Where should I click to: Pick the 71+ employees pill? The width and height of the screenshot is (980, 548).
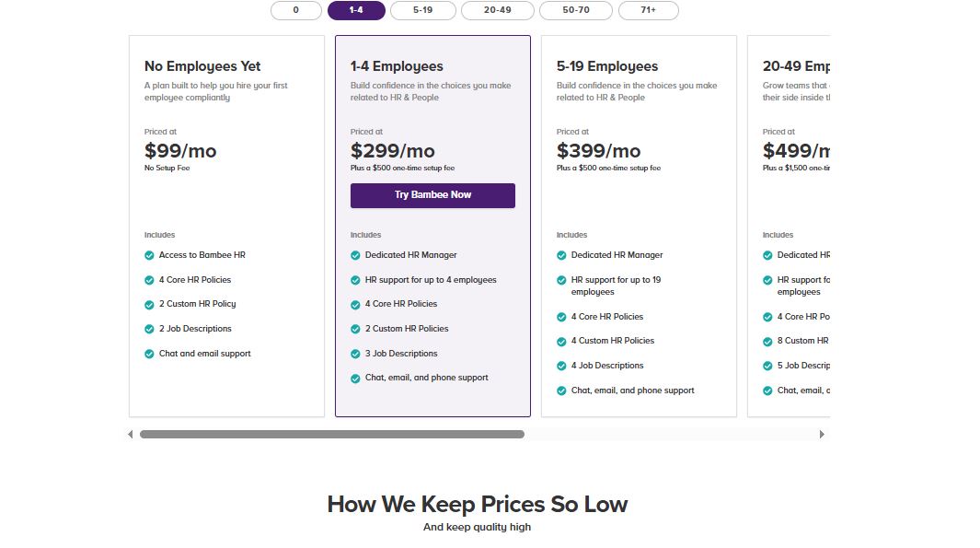pyautogui.click(x=648, y=10)
